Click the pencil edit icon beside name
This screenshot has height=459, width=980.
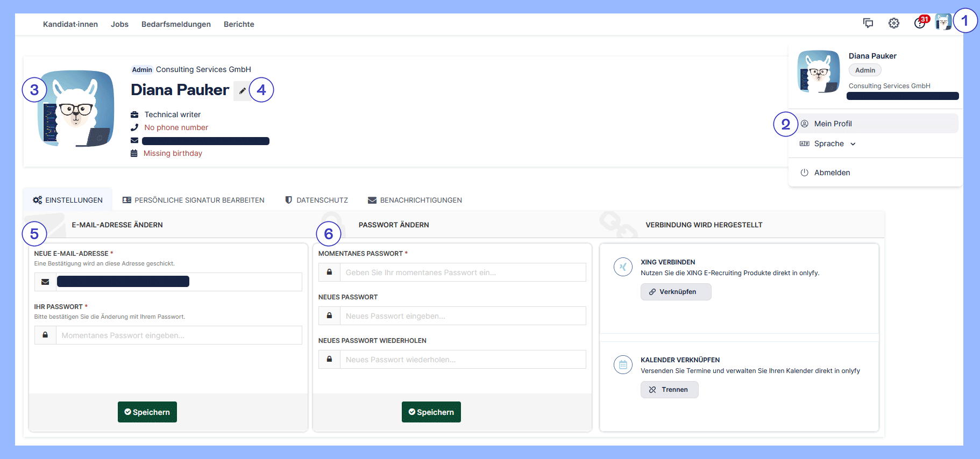(x=242, y=91)
